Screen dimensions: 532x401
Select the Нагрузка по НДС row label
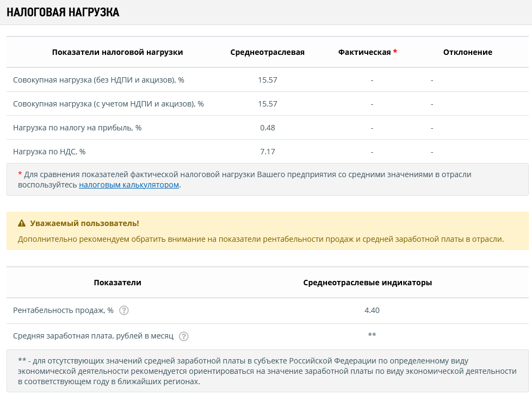tap(49, 152)
